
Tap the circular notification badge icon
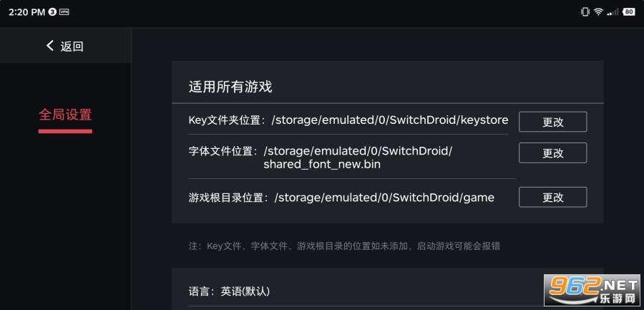point(52,12)
